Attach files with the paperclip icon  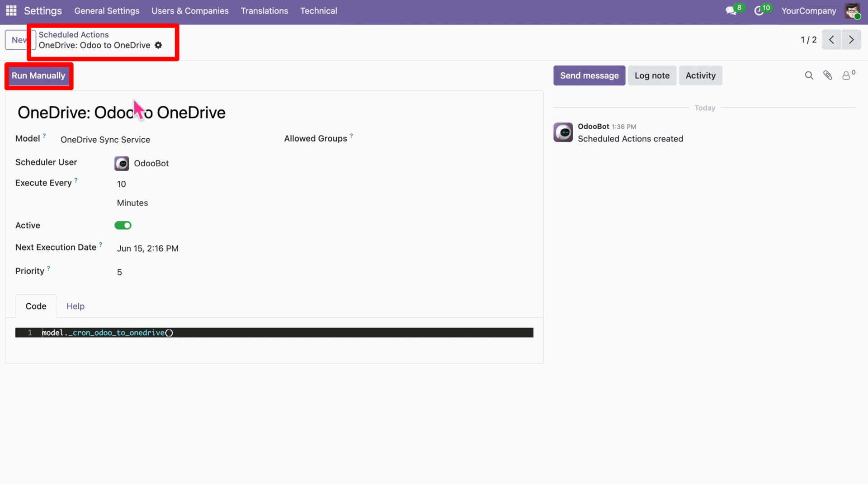click(828, 75)
